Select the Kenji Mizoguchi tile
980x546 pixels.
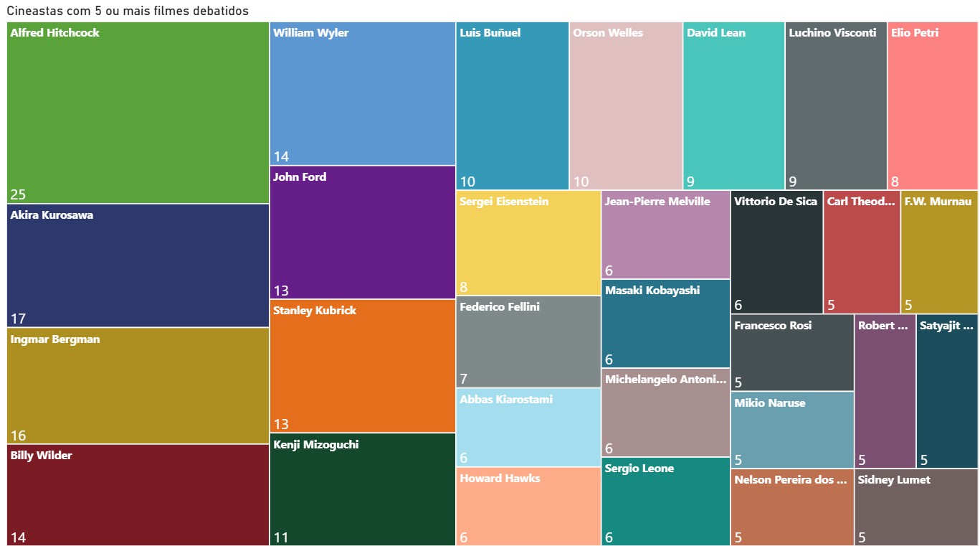pos(363,489)
